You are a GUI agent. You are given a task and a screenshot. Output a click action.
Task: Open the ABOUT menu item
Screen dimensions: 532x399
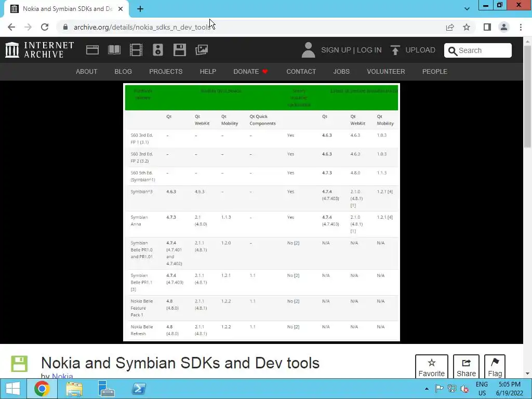point(87,72)
